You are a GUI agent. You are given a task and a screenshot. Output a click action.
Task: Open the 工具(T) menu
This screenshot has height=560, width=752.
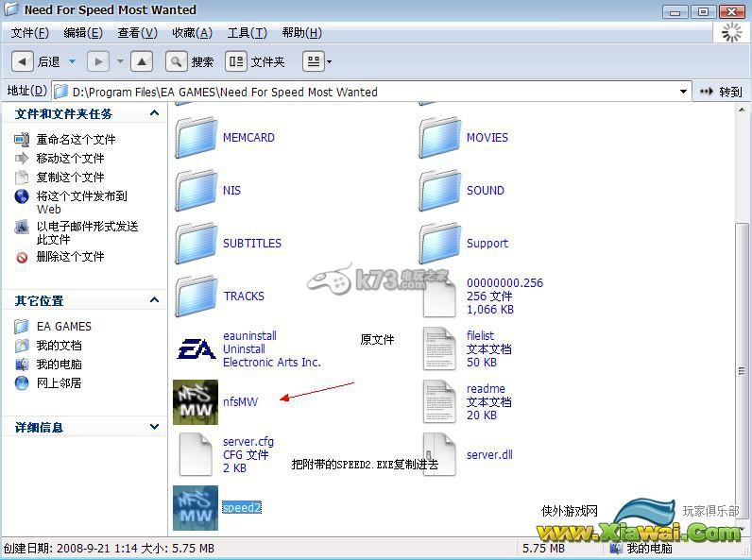[247, 33]
